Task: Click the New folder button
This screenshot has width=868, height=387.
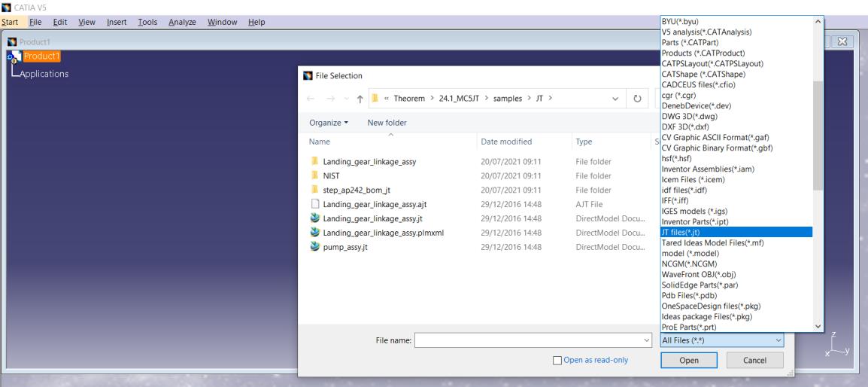Action: [x=387, y=123]
